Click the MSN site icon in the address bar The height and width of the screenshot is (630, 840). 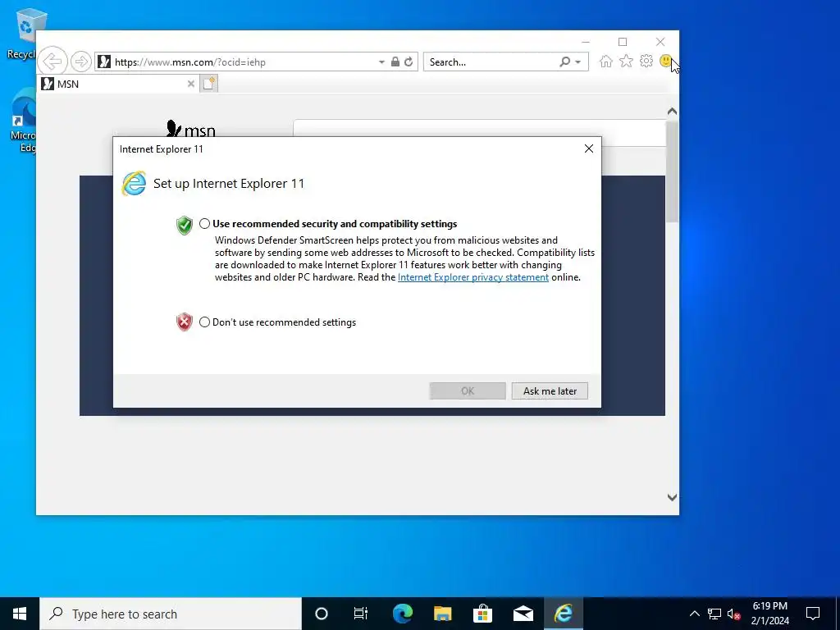click(104, 62)
